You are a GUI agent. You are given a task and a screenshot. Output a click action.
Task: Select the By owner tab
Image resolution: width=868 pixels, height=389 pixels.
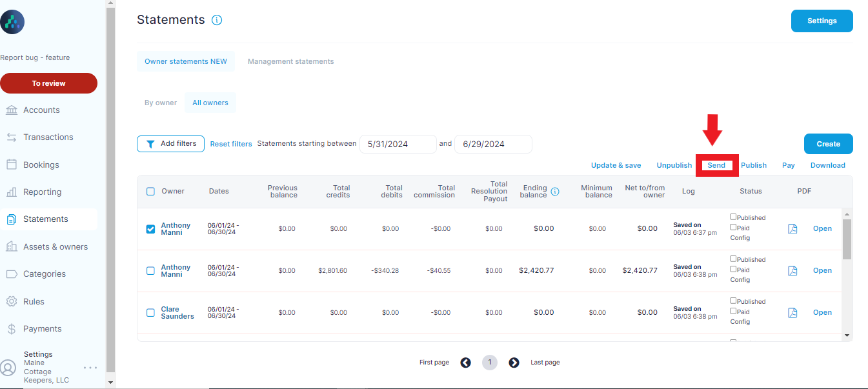(161, 103)
